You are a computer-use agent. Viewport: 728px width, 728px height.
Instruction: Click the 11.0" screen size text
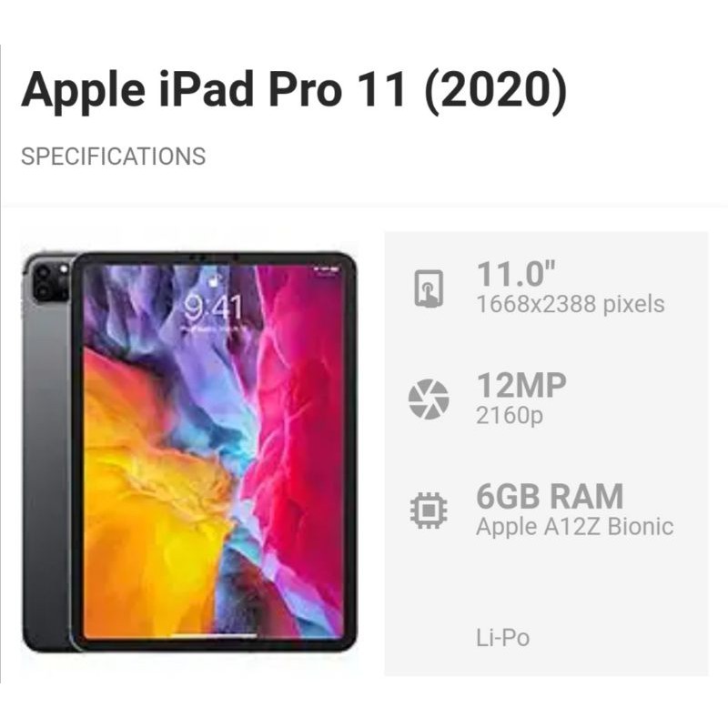pos(516,274)
